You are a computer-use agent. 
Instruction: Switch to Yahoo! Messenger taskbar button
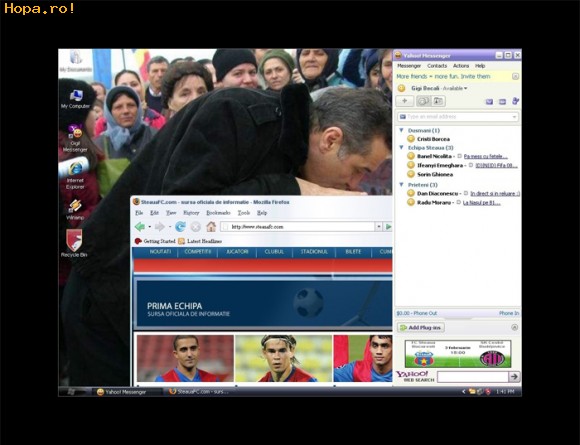(127, 392)
